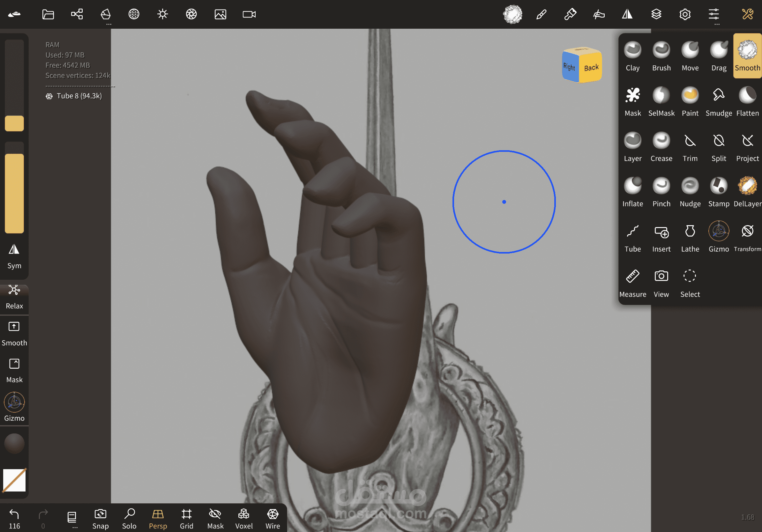Screen dimensions: 762x532
Task: Expand the Relax shortcut section
Action: tap(14, 297)
